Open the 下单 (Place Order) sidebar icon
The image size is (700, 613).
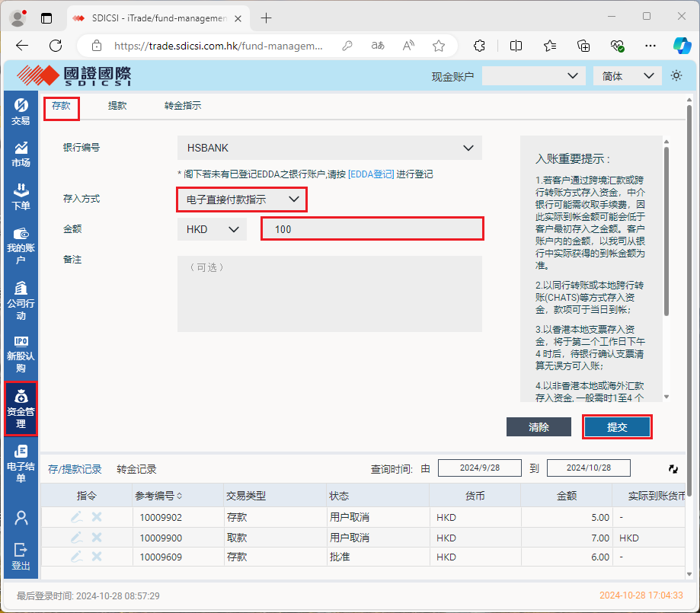click(21, 196)
